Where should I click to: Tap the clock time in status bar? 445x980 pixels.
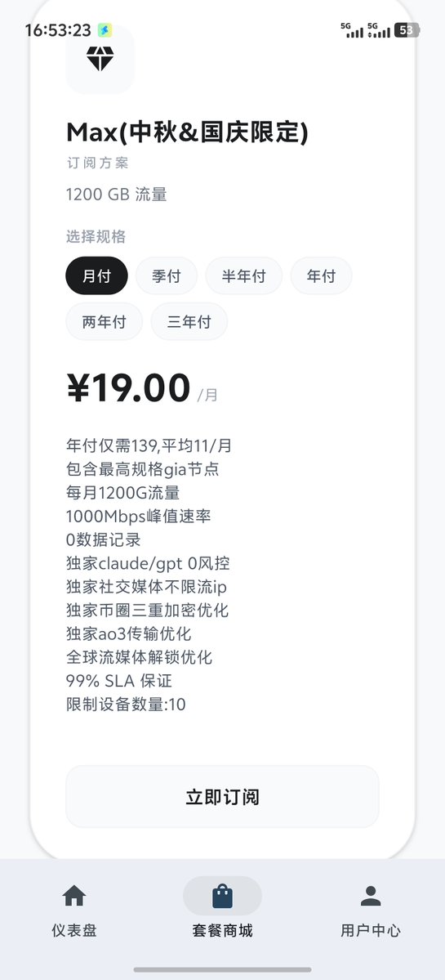tap(58, 30)
